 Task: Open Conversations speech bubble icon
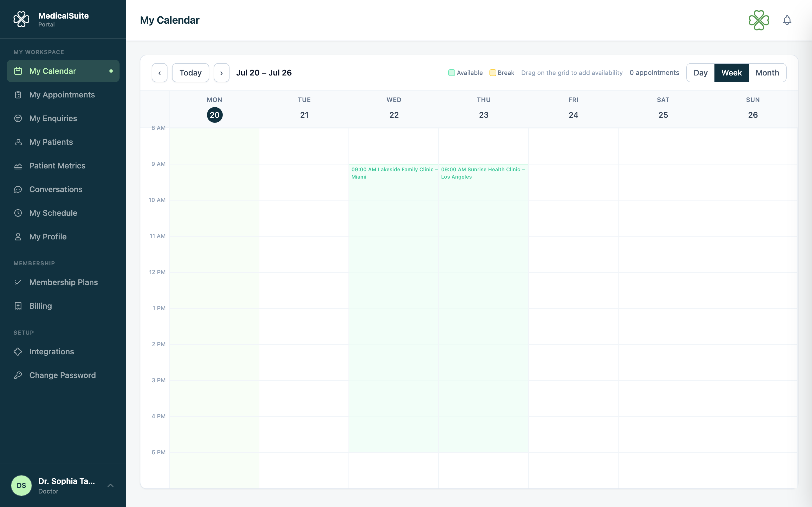coord(18,190)
